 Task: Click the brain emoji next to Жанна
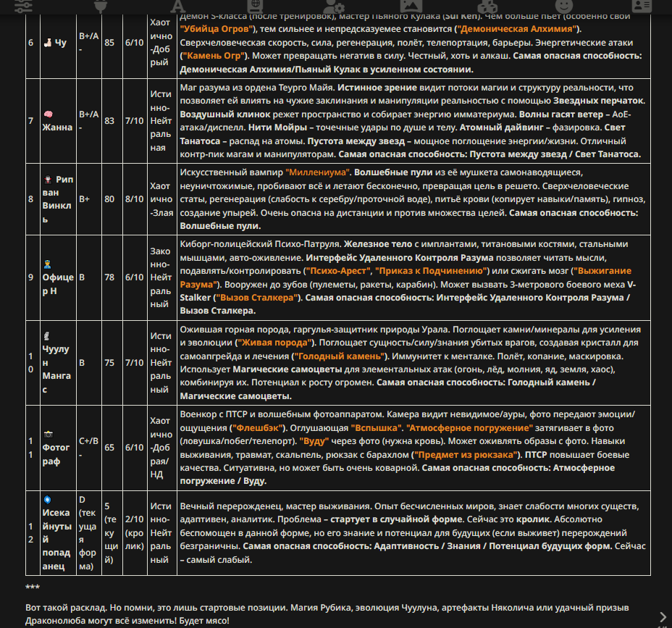(x=48, y=114)
